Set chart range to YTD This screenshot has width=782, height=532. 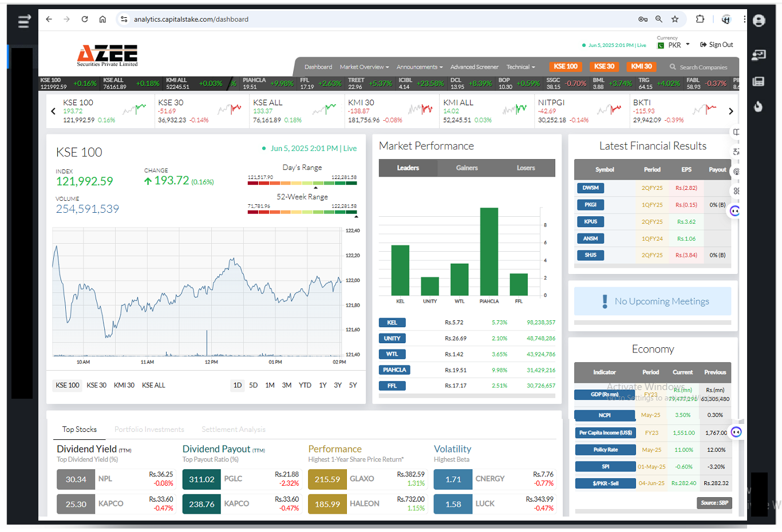[x=305, y=386]
